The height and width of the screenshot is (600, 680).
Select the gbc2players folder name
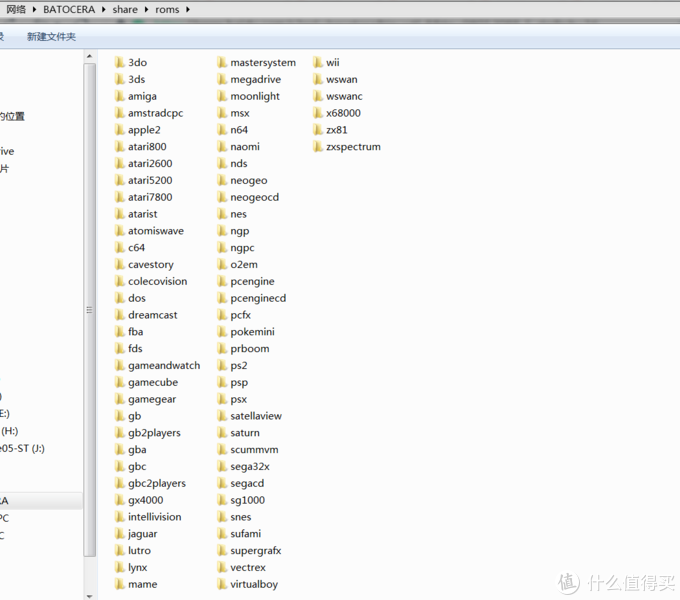click(x=157, y=483)
